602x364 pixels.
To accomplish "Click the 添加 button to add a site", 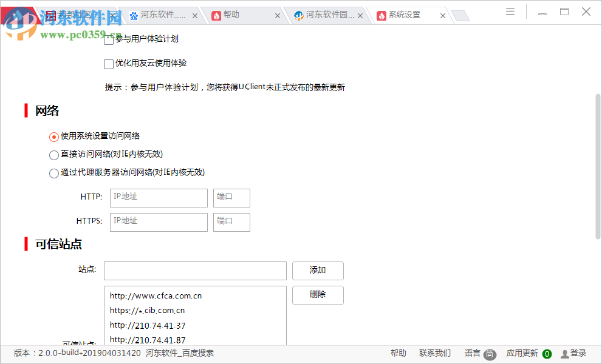I will click(318, 271).
